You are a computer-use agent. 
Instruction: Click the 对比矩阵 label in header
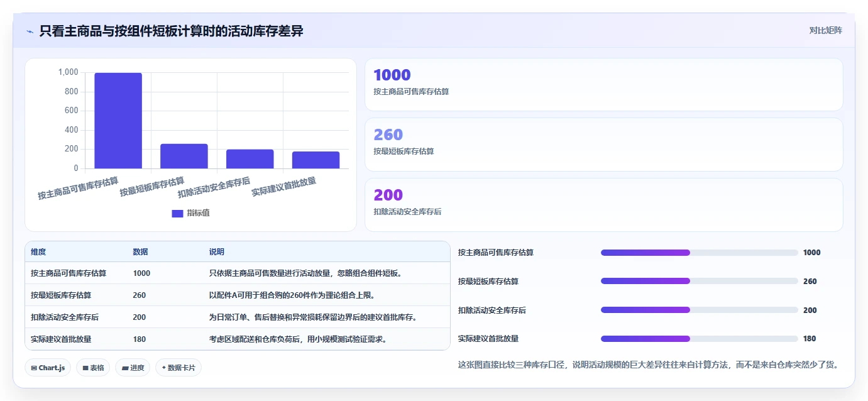tap(825, 30)
